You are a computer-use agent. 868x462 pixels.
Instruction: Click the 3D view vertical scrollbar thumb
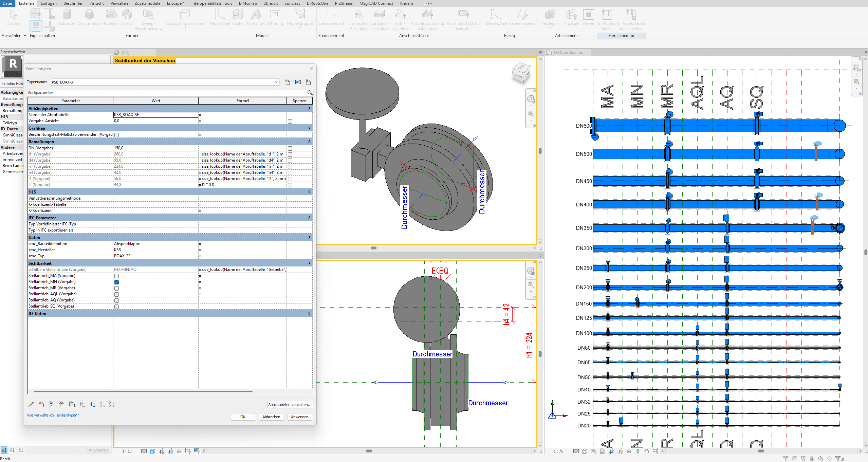[x=540, y=151]
